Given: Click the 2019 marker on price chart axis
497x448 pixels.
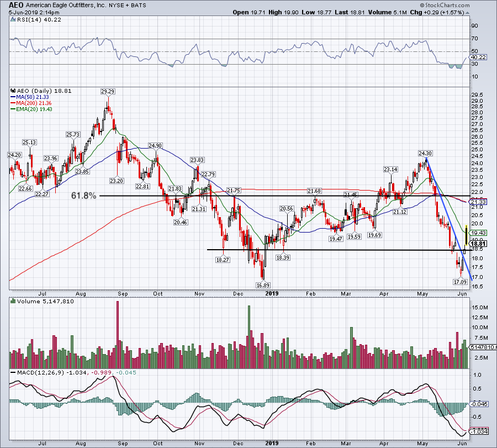Looking at the screenshot, I should pyautogui.click(x=272, y=293).
